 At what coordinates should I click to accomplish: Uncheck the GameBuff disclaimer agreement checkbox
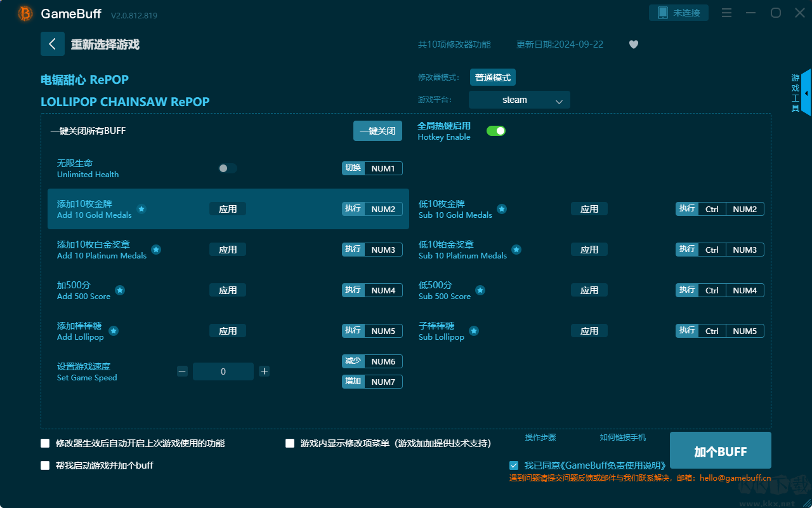[x=514, y=465]
